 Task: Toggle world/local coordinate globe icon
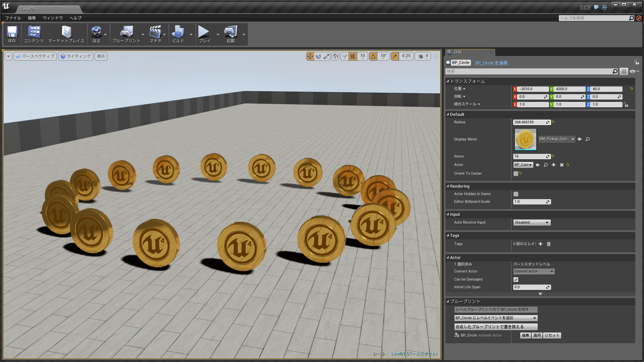coord(335,56)
